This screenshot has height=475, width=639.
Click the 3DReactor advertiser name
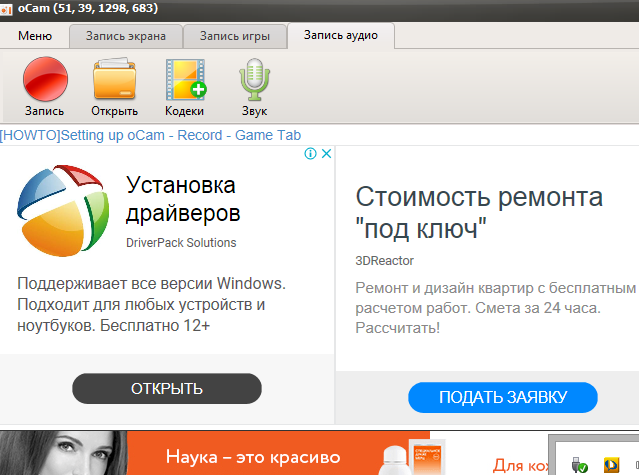(x=384, y=261)
